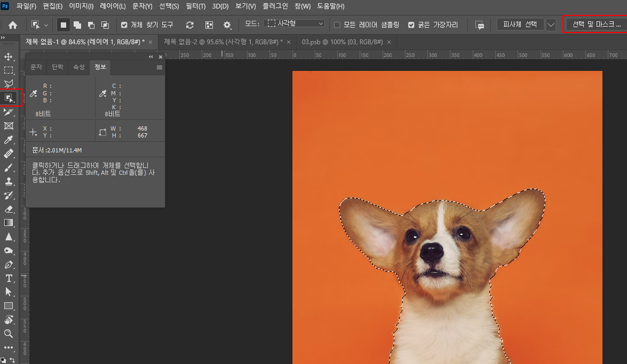
Task: Enable 모든 레이어 샘플링 checkbox
Action: [x=337, y=25]
